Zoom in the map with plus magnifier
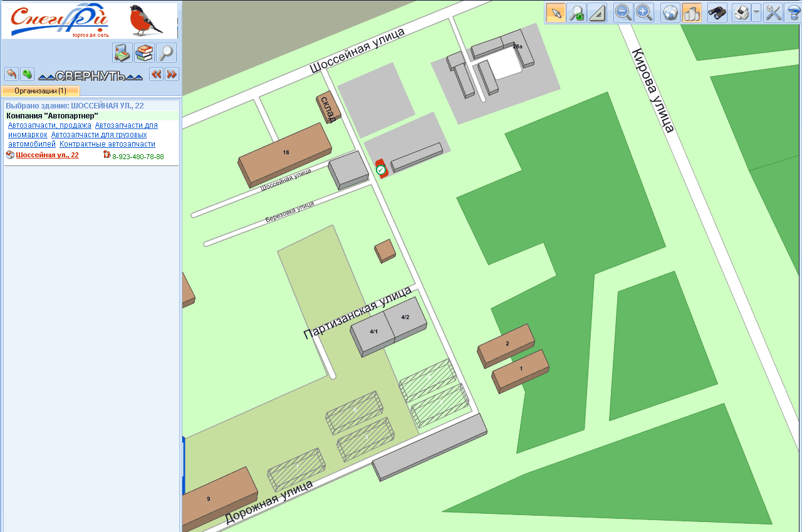 (x=643, y=13)
